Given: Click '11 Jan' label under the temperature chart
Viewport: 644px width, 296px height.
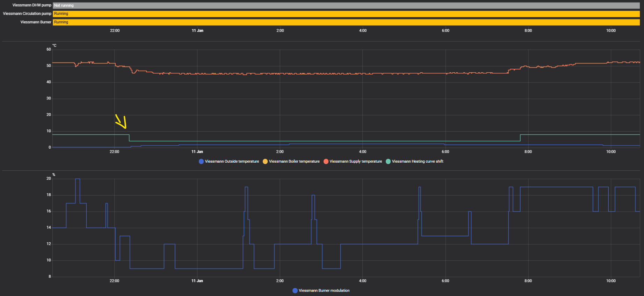Looking at the screenshot, I should (x=197, y=152).
